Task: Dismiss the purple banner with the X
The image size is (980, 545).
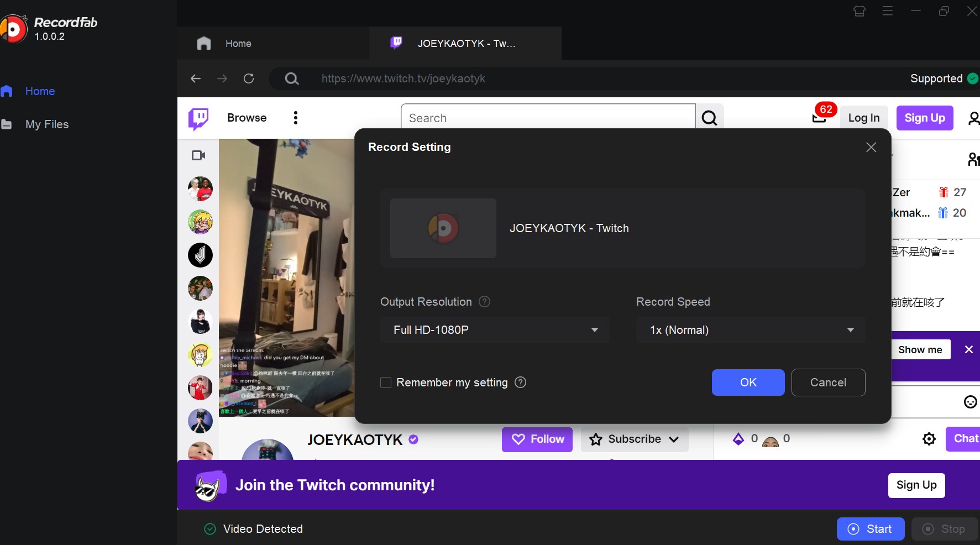Action: click(969, 349)
